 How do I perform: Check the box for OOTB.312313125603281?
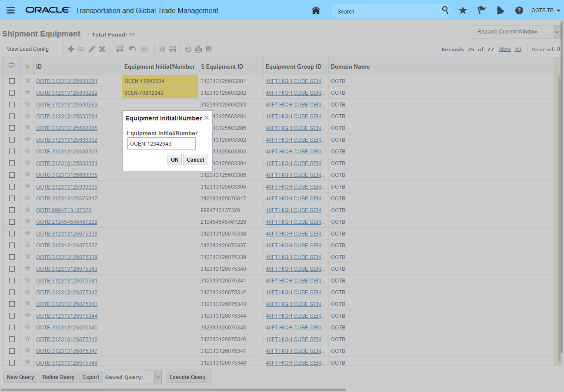(12, 81)
